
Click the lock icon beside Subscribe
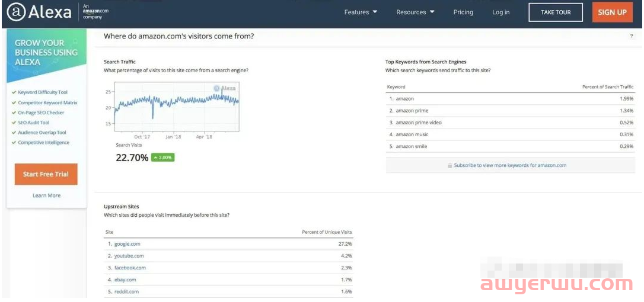[x=450, y=166]
